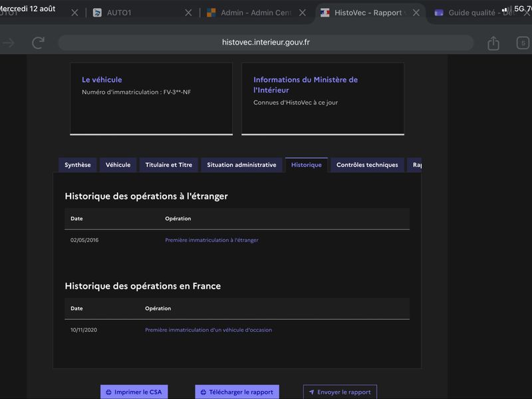This screenshot has height=399, width=532.
Task: Click Informations du Ministère de l'Intérieur heading
Action: tap(305, 85)
